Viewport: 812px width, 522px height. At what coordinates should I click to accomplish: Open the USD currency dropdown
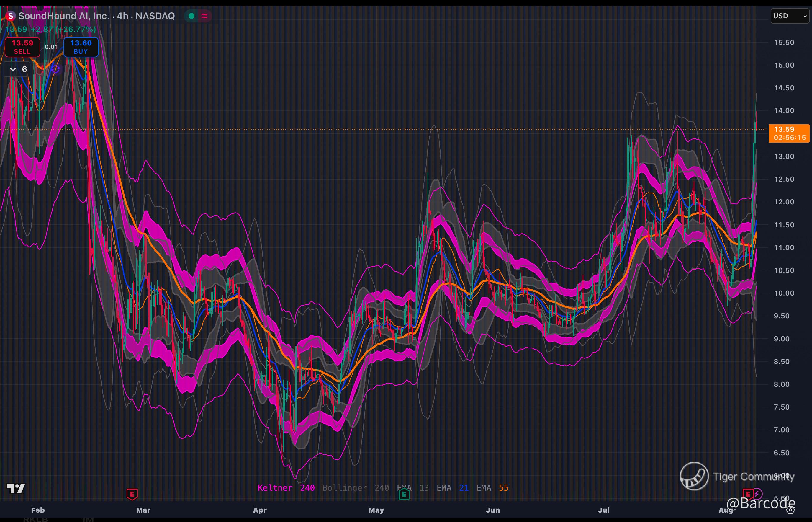point(790,16)
